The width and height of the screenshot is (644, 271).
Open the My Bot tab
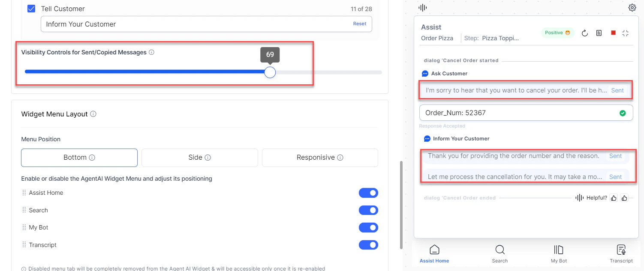559,253
